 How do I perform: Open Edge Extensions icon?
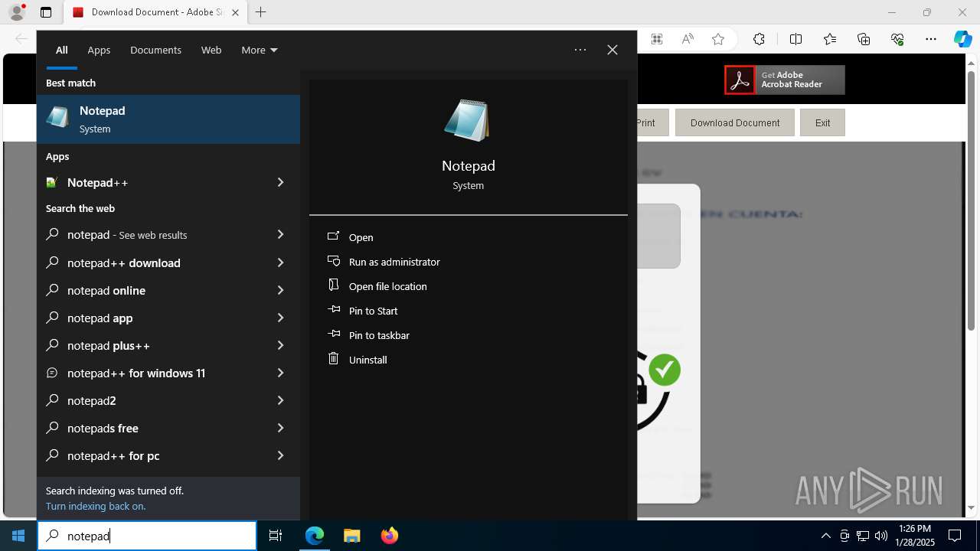coord(759,39)
